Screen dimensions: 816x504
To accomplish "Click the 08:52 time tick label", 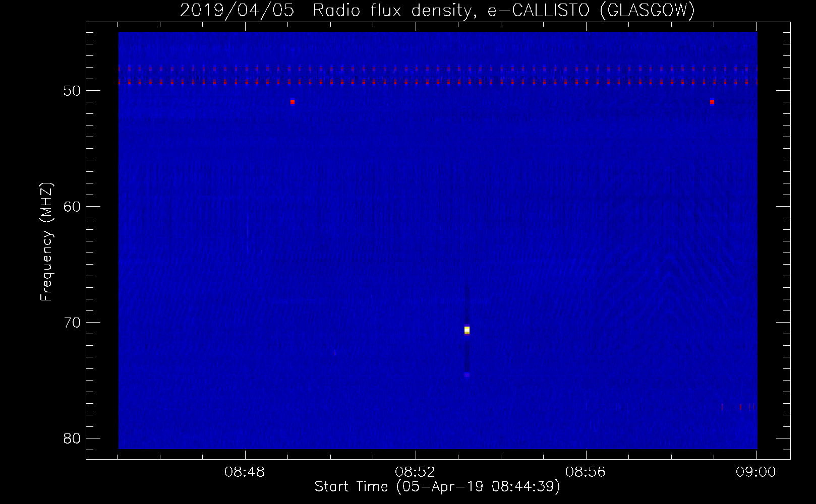I will pos(415,472).
